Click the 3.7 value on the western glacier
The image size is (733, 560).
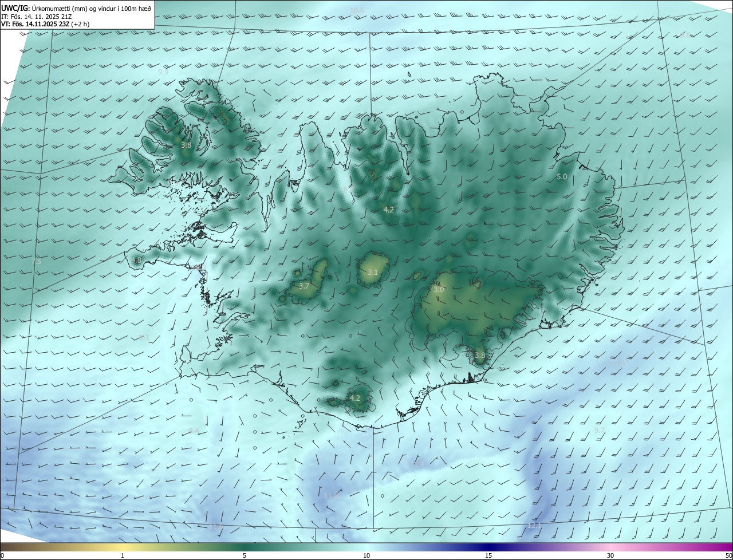[304, 286]
